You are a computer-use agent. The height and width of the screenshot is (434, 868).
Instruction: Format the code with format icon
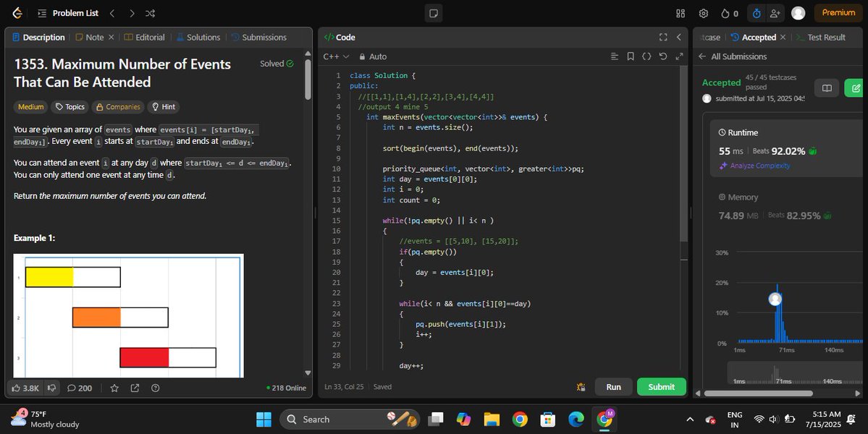pos(615,56)
